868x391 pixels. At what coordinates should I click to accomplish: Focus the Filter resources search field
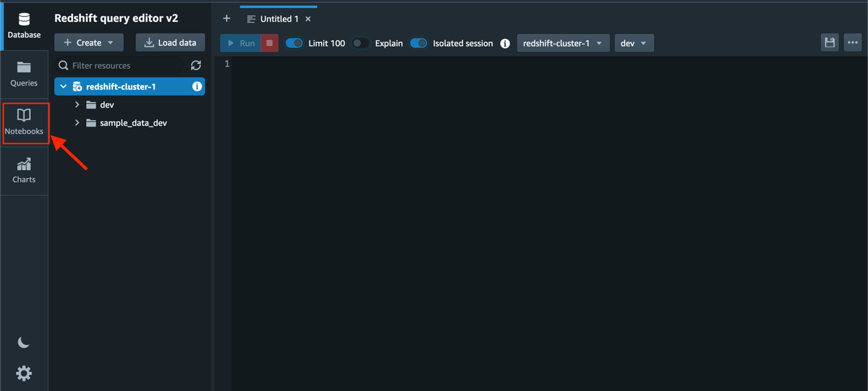pyautogui.click(x=120, y=65)
